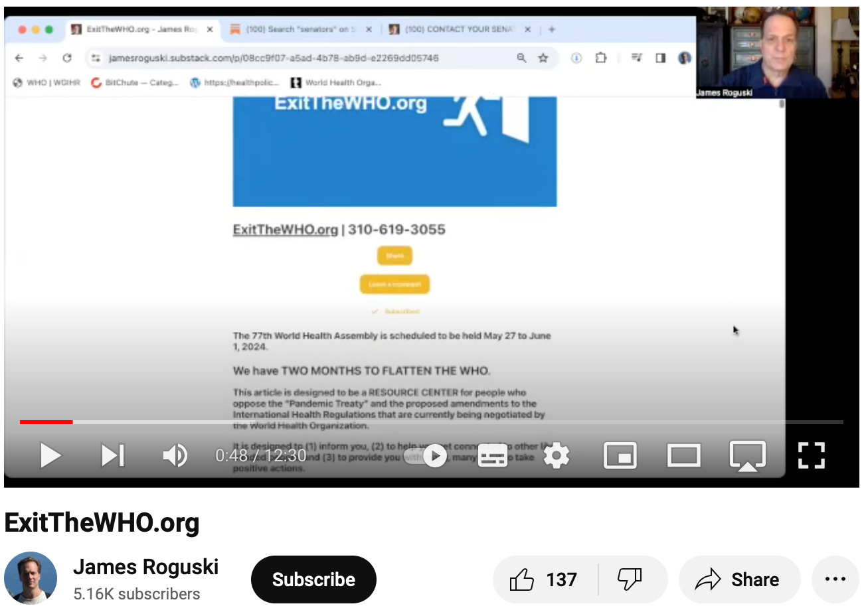Enter full screen mode
Screen dimensions: 866x616
pyautogui.click(x=812, y=455)
